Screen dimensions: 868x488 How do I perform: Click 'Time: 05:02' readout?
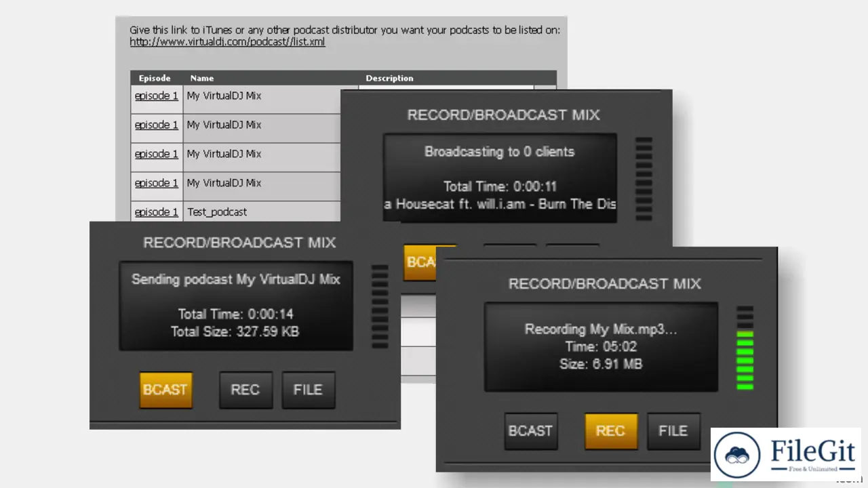tap(601, 347)
